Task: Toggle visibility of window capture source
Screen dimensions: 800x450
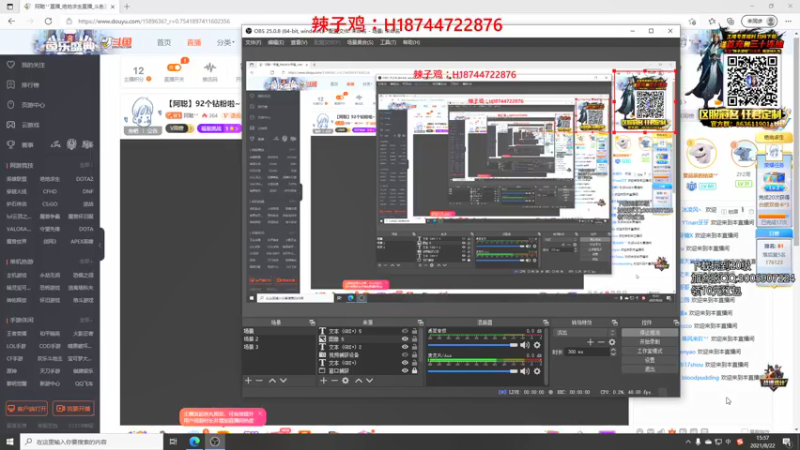Action: point(405,370)
